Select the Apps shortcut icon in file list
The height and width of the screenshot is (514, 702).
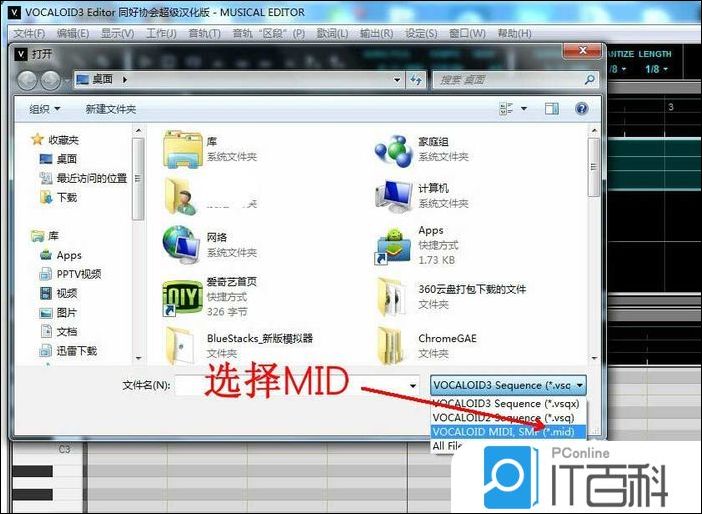393,246
